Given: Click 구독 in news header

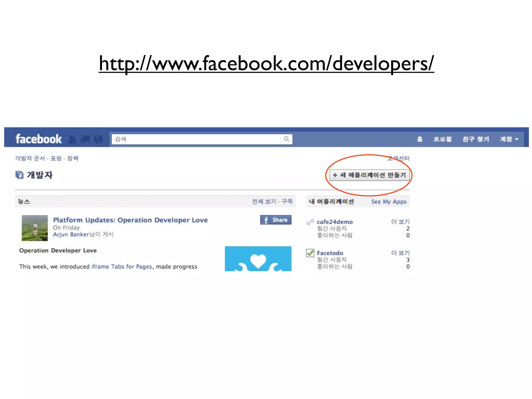Looking at the screenshot, I should click(x=287, y=201).
